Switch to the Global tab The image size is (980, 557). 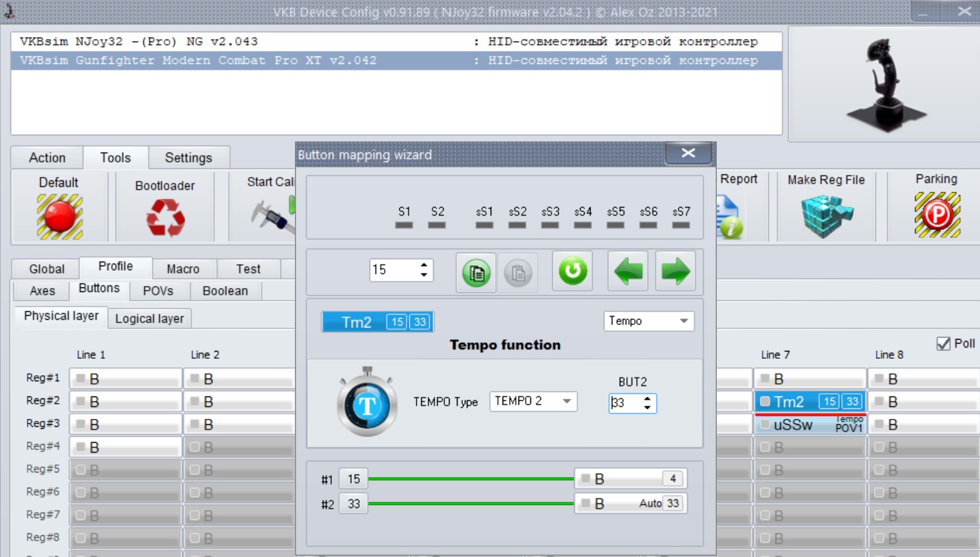coord(46,269)
